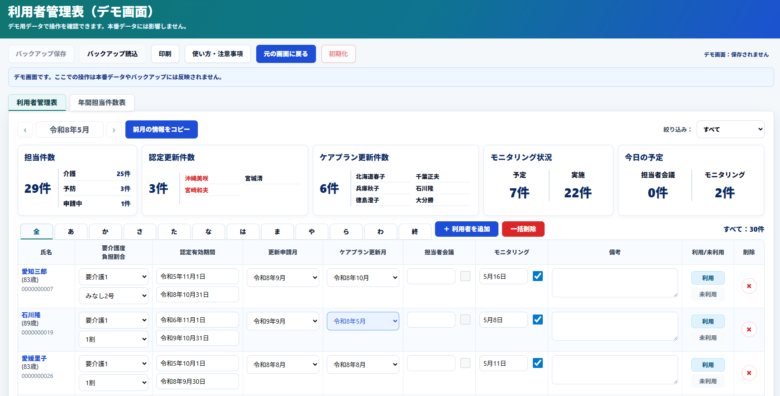This screenshot has height=396, width=780.
Task: Advance to next month with right chevron
Action: click(114, 130)
